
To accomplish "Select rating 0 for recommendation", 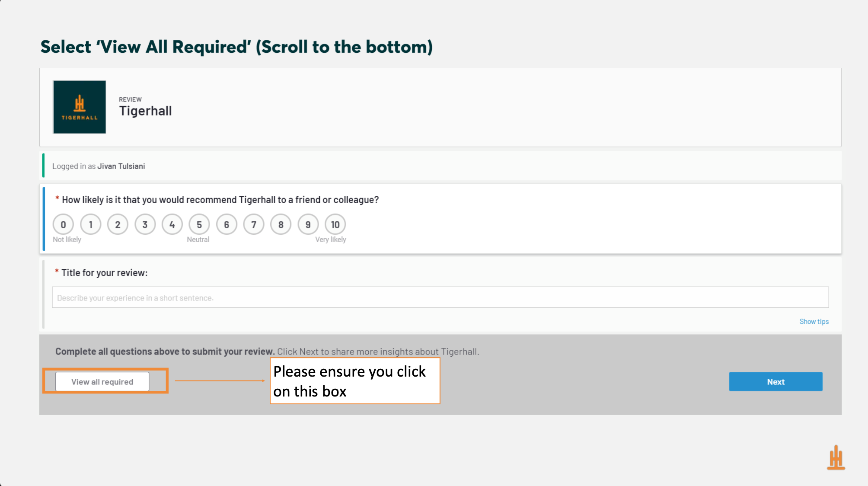I will point(63,224).
